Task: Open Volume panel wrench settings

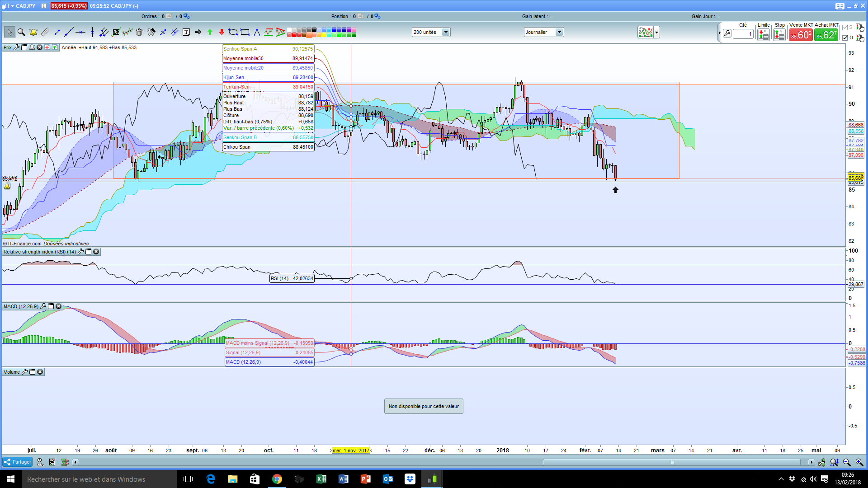Action: pyautogui.click(x=25, y=372)
